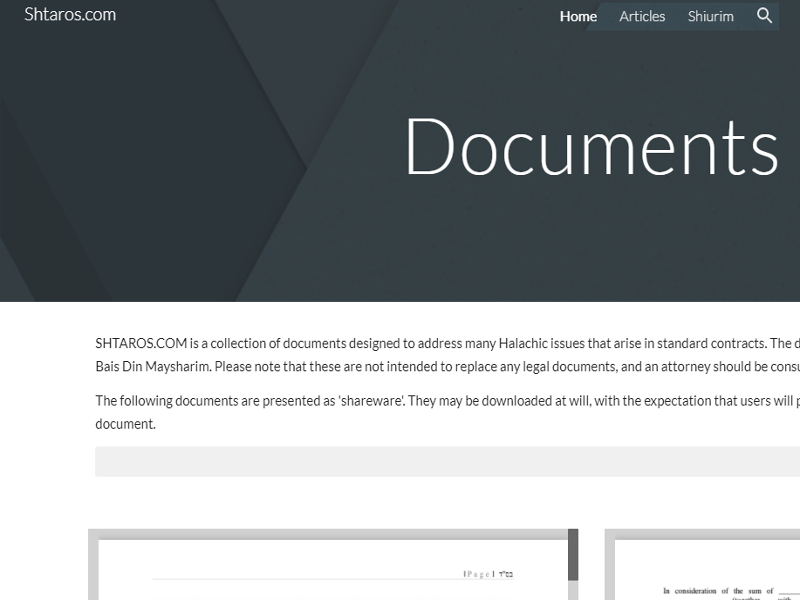Go to the Home page
This screenshot has width=800, height=600.
578,16
